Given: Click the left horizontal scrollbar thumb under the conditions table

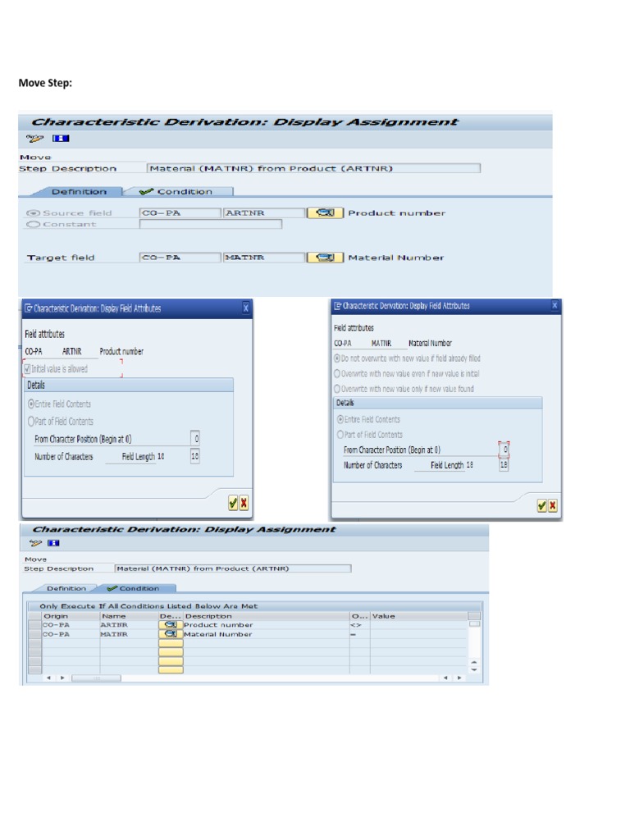Looking at the screenshot, I should (97, 678).
